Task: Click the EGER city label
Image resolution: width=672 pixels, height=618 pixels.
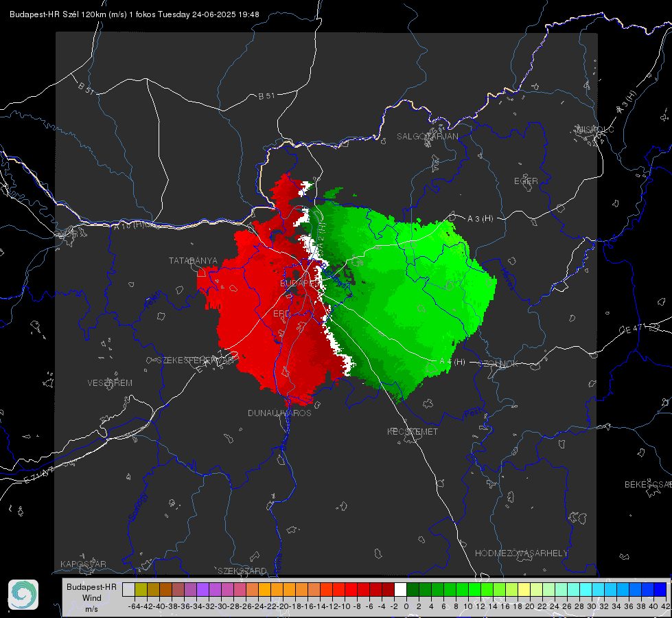Action: pos(526,181)
